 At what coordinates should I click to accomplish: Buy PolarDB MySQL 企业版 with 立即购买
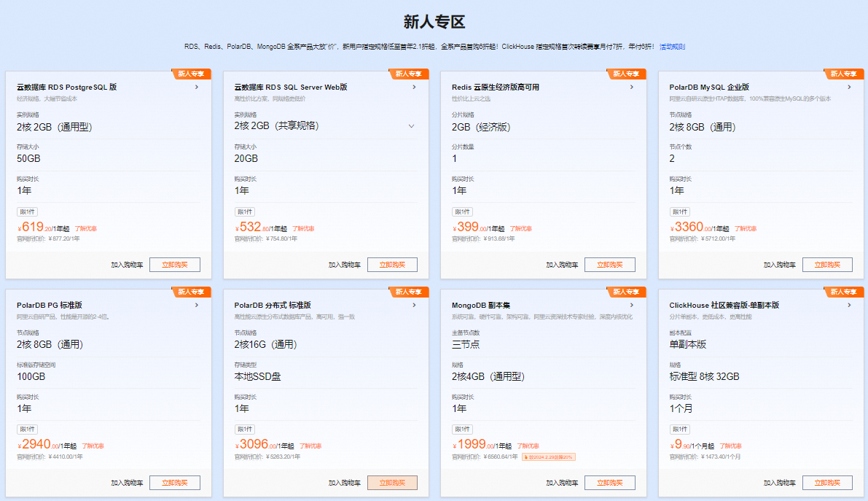(x=828, y=265)
